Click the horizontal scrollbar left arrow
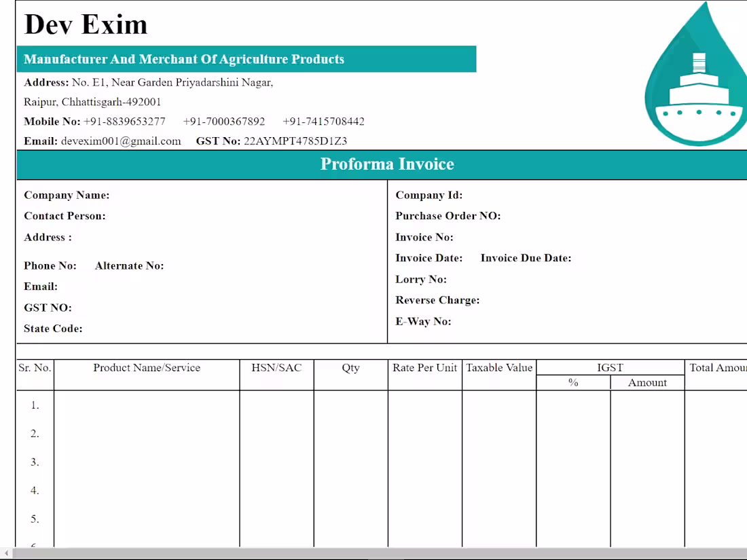747x560 pixels. click(6, 553)
